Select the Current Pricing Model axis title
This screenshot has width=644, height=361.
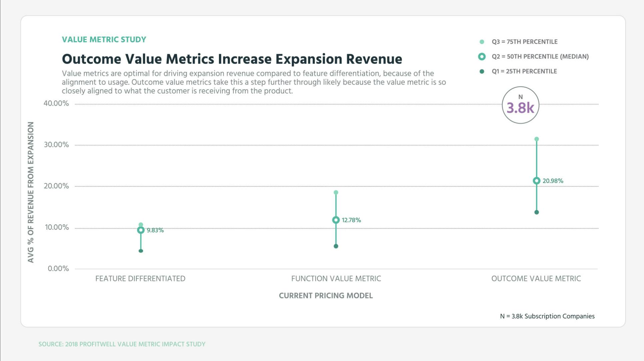326,296
